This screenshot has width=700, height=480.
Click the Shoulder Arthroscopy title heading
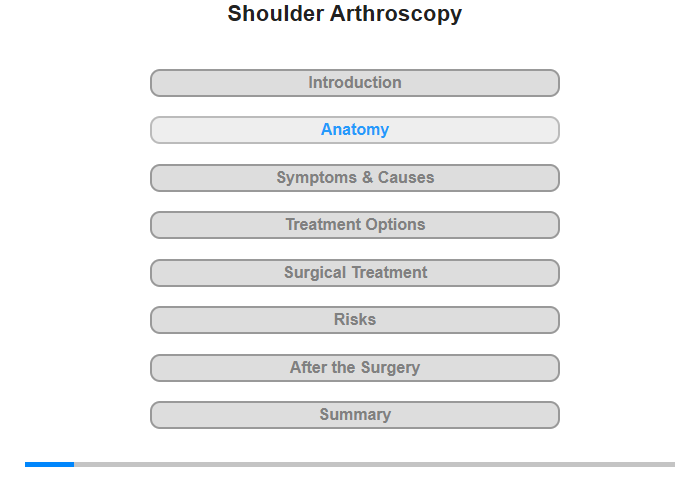pos(345,14)
